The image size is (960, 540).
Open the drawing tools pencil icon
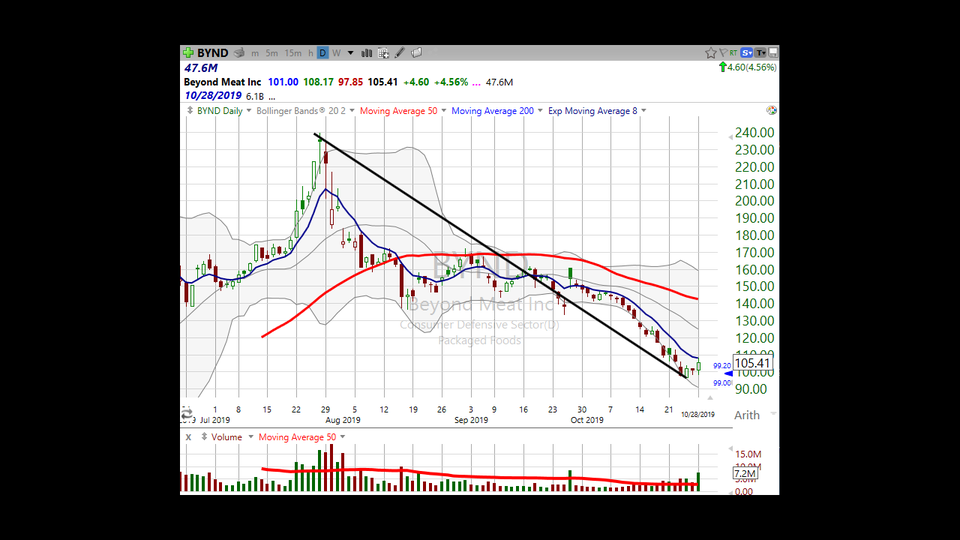[400, 53]
